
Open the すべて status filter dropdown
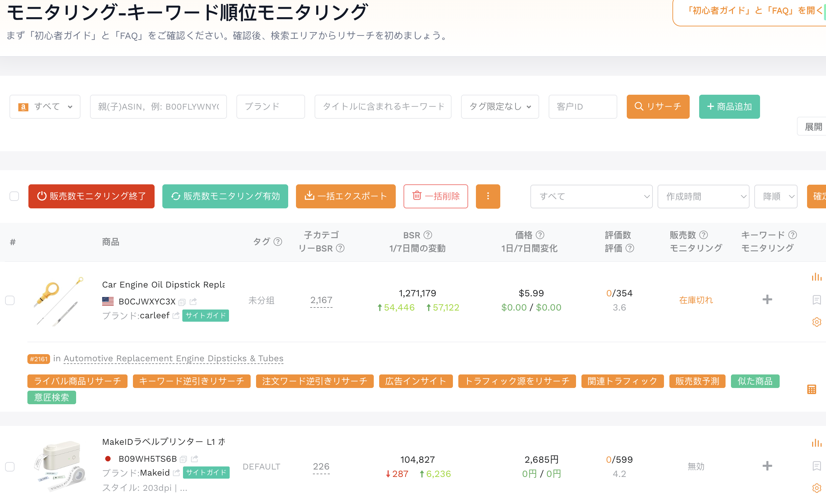[x=591, y=196]
